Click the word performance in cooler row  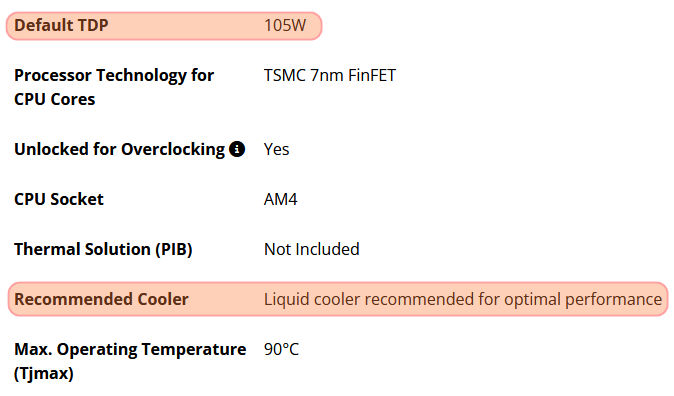pyautogui.click(x=613, y=300)
